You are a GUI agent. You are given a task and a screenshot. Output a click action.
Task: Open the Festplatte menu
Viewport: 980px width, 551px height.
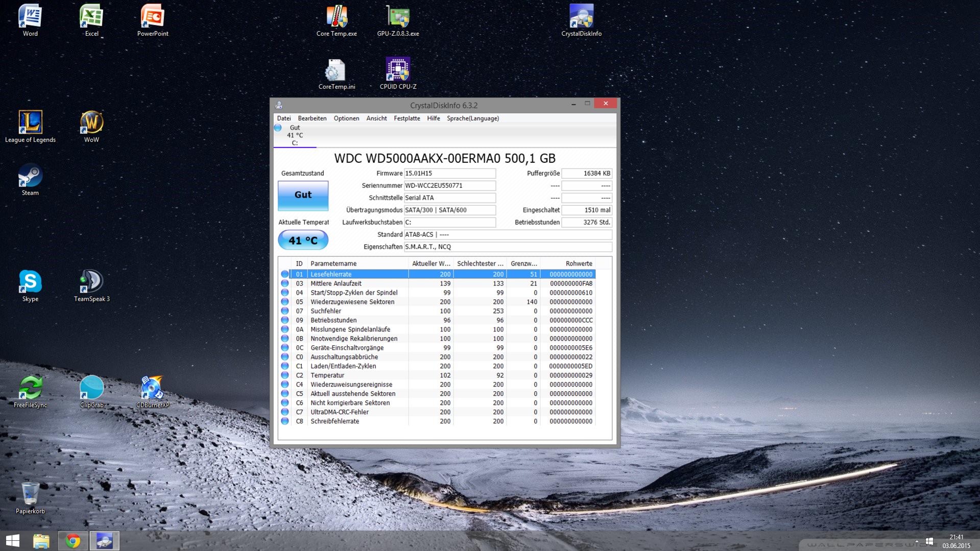point(407,118)
